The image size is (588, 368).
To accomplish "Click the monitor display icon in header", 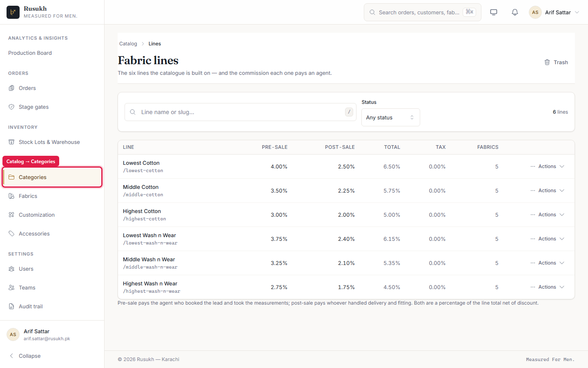I will tap(494, 12).
